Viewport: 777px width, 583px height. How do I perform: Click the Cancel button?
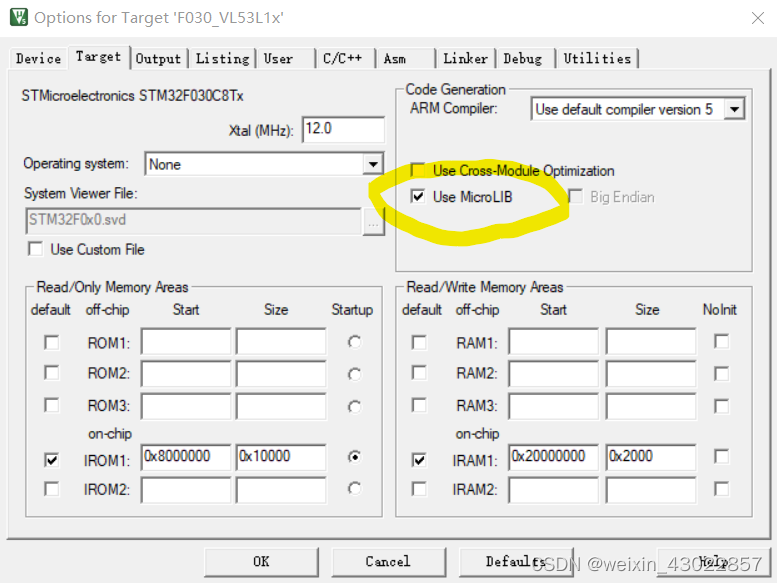[x=388, y=562]
